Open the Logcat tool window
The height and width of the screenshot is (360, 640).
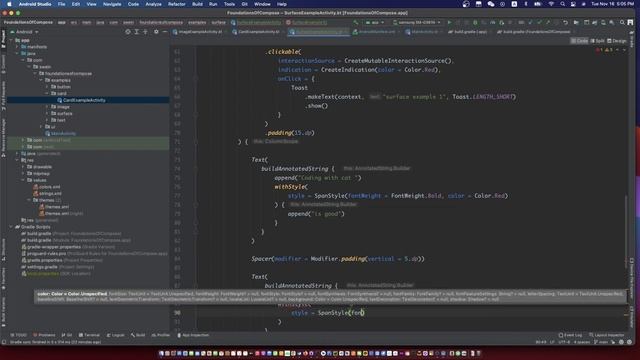[x=116, y=335]
